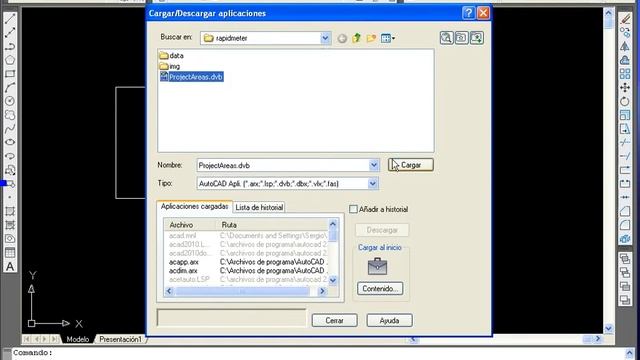Select the Ellipse arc tool
The width and height of the screenshot is (640, 360).
click(x=10, y=156)
